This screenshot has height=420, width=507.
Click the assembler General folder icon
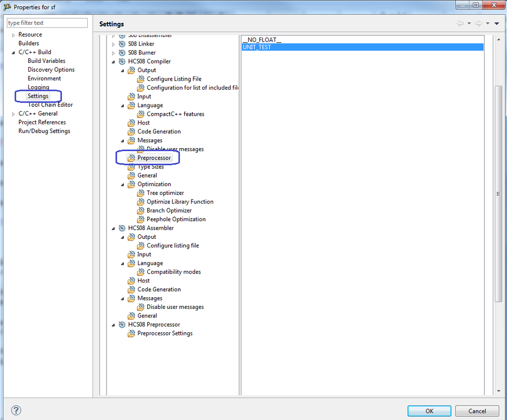click(x=131, y=316)
